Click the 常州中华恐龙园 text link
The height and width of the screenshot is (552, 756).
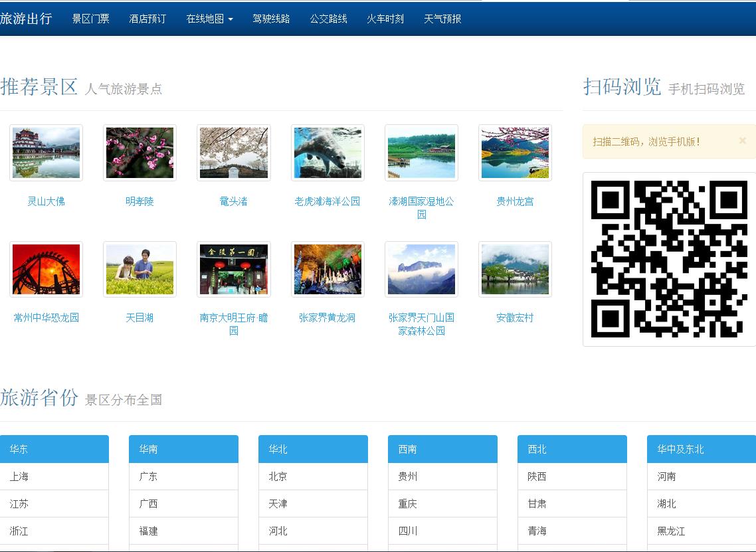(x=47, y=318)
